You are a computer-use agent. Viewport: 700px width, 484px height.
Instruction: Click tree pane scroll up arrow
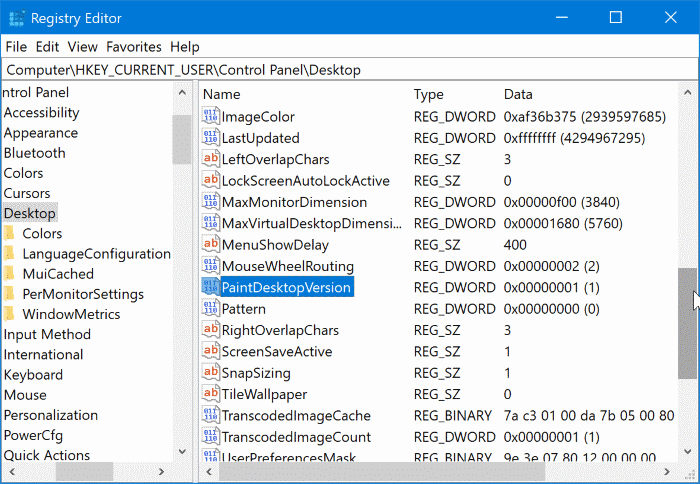tap(182, 93)
